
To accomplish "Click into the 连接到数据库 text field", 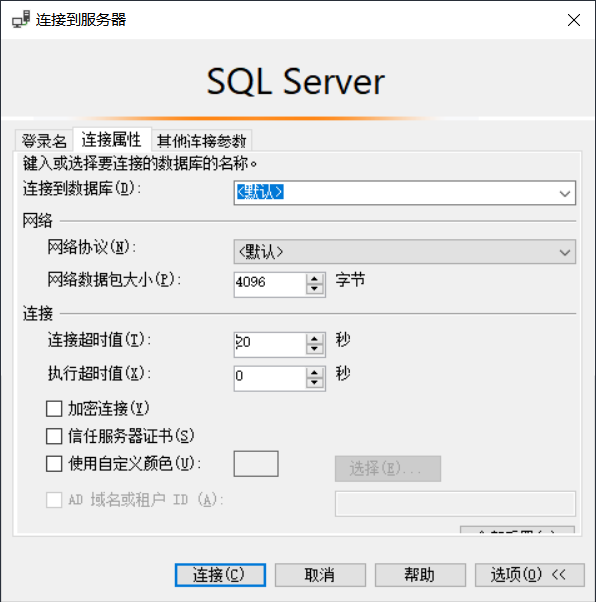I will (395, 193).
